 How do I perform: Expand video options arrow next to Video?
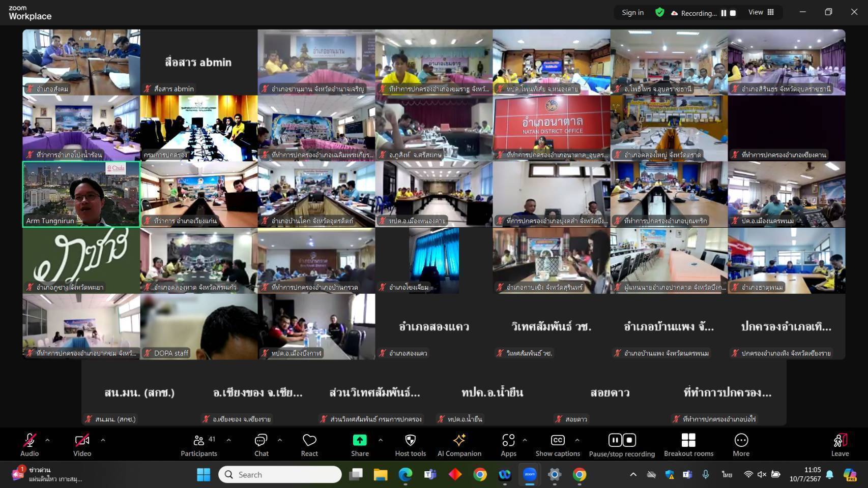click(x=103, y=440)
